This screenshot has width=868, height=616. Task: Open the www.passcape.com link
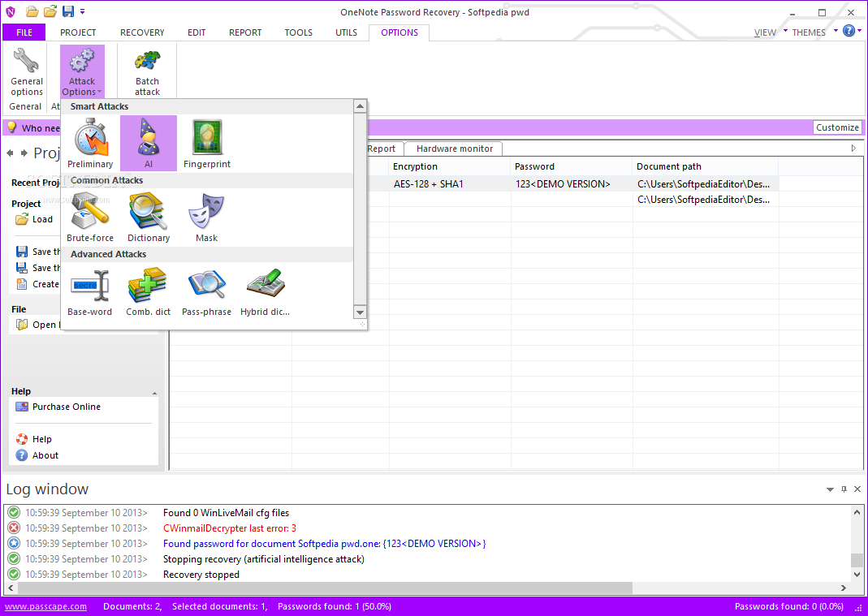tap(46, 606)
